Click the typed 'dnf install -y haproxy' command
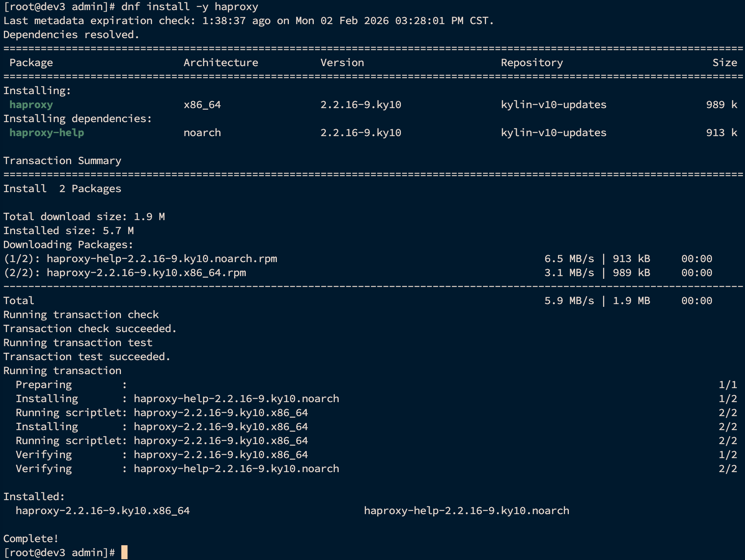Image resolution: width=745 pixels, height=560 pixels. coord(189,7)
